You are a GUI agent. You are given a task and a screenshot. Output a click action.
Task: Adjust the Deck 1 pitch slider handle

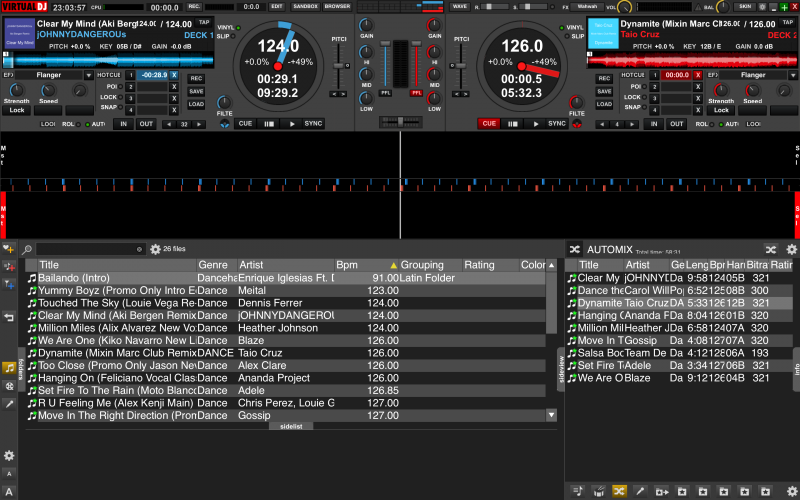tap(338, 66)
